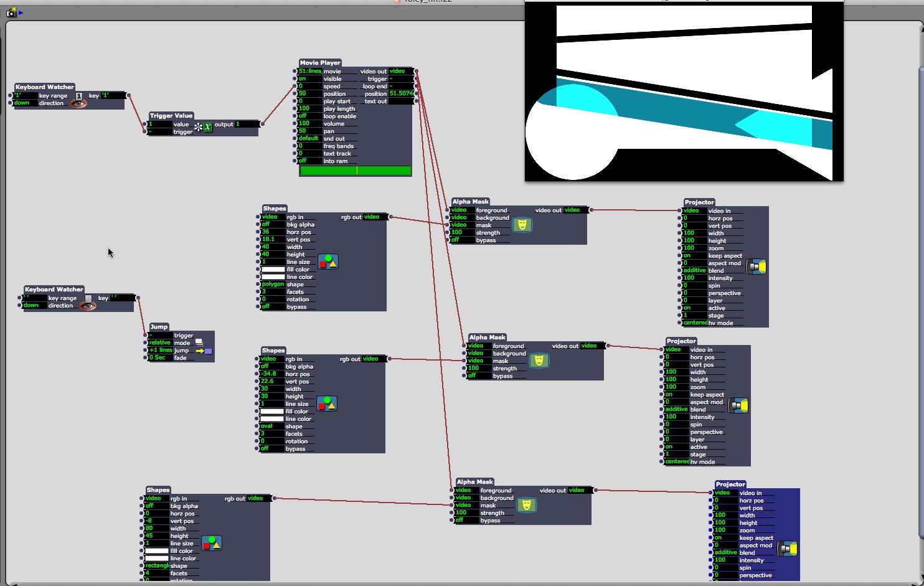Click the Movie Player green progress bar
The width and height of the screenshot is (924, 586).
[x=356, y=171]
